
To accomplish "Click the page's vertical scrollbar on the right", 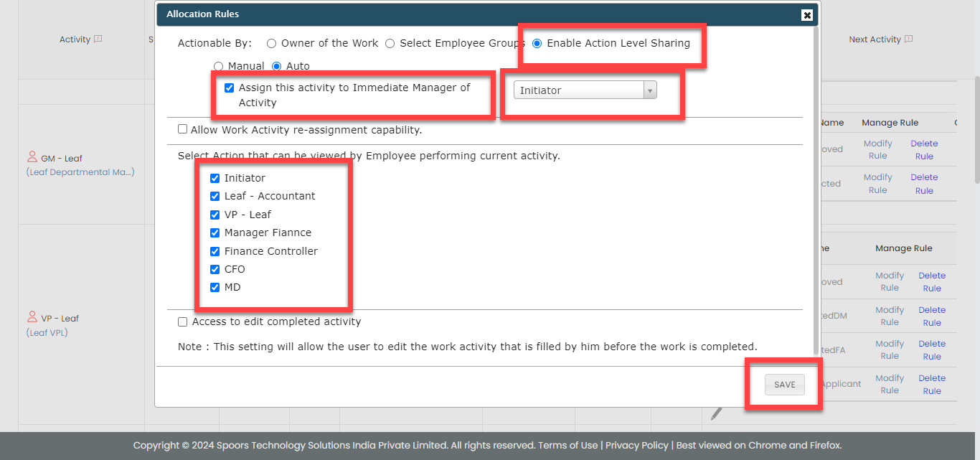I will [x=976, y=129].
